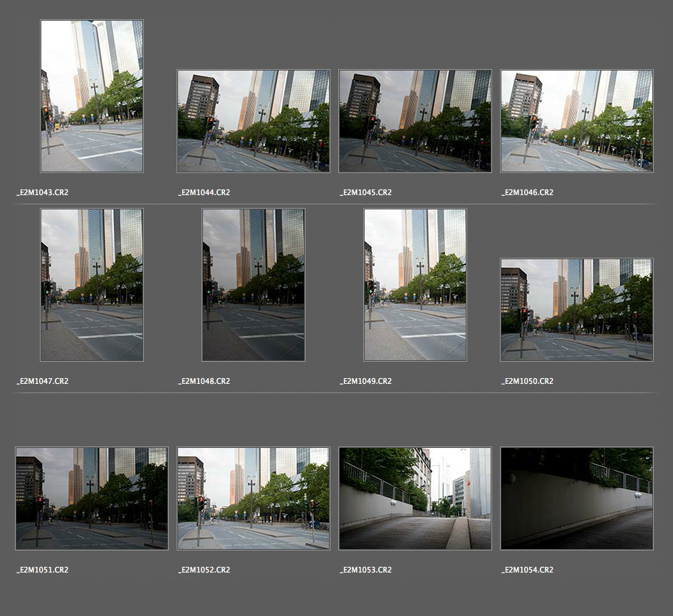Click the _E2M1053.CR2 filename label
The height and width of the screenshot is (616, 673).
[x=366, y=570]
